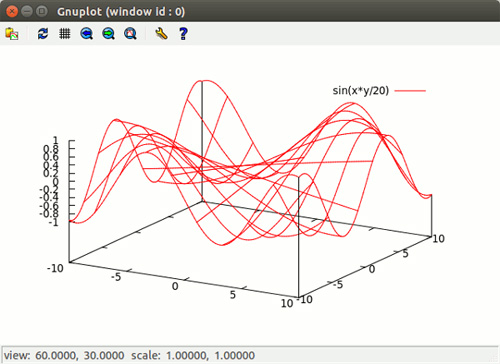Click the autoscale zoom icon
Screen dimensions: 500x364
(x=130, y=34)
